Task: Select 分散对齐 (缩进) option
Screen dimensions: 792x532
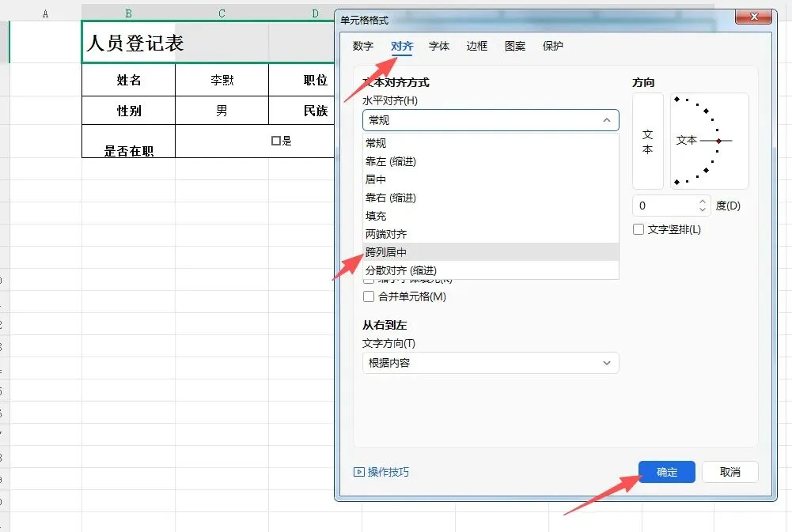Action: (x=491, y=270)
